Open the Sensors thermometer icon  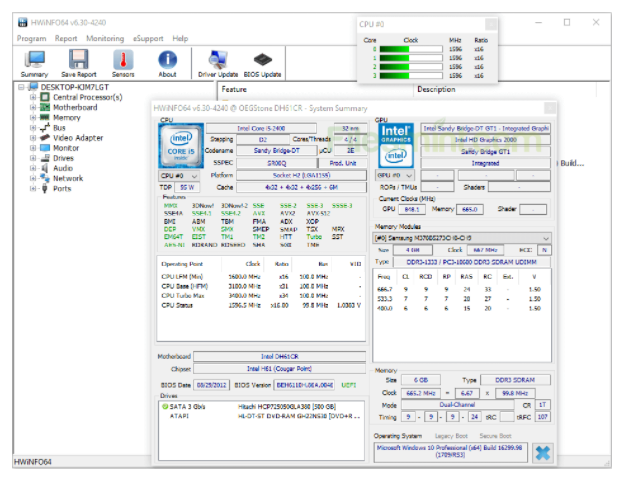tap(123, 63)
